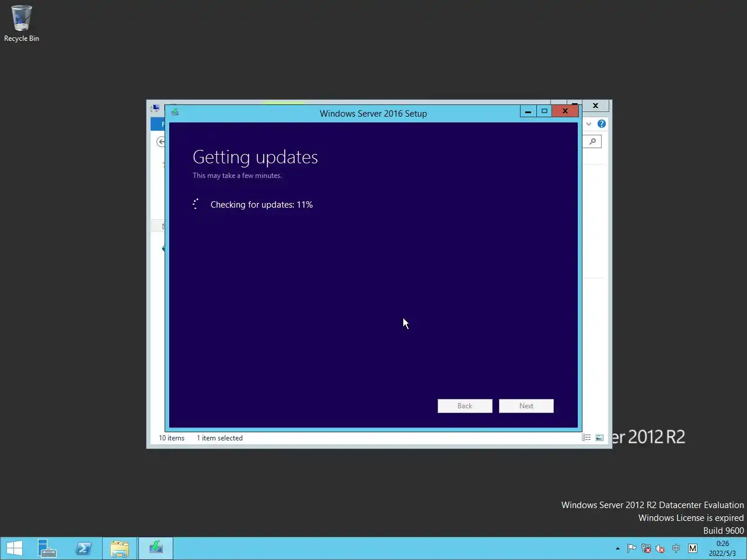Switch File Explorer to details view
This screenshot has height=560, width=747.
(587, 437)
